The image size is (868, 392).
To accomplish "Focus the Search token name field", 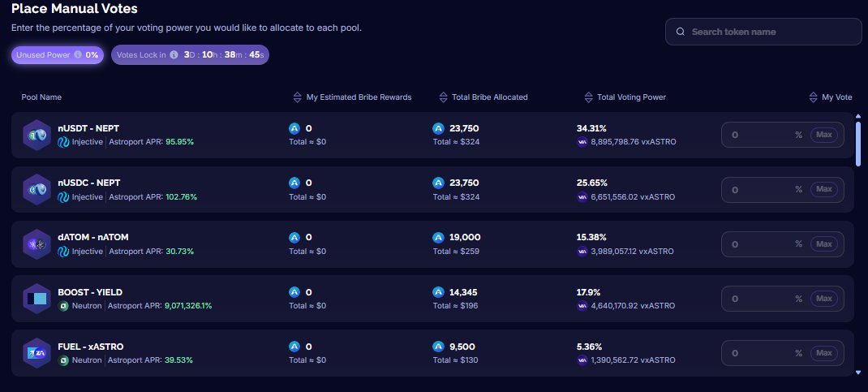I will click(763, 32).
